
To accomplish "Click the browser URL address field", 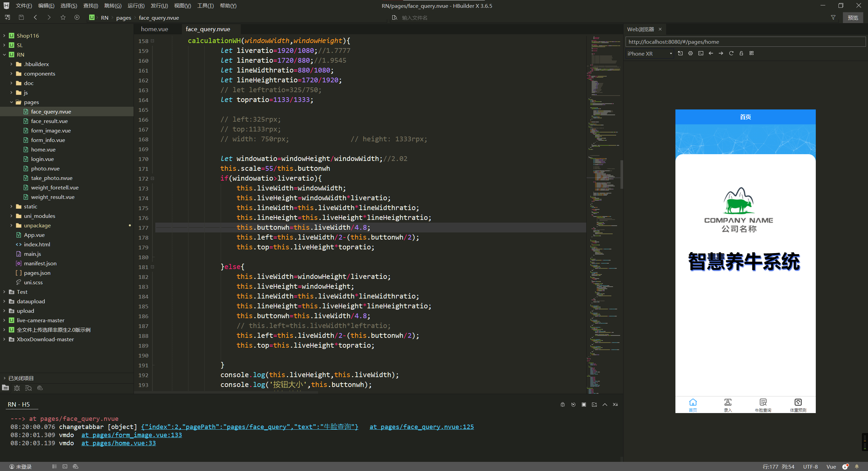I will click(x=745, y=42).
